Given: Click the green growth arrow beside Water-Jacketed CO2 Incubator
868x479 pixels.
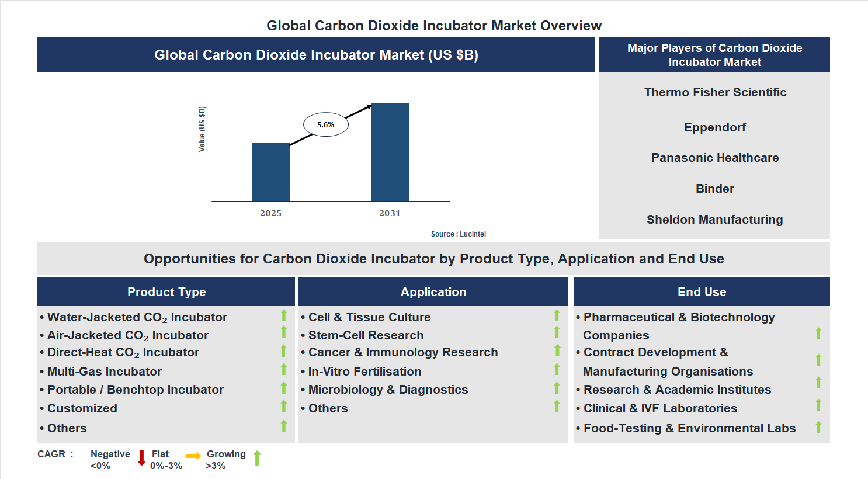Looking at the screenshot, I should pos(283,317).
